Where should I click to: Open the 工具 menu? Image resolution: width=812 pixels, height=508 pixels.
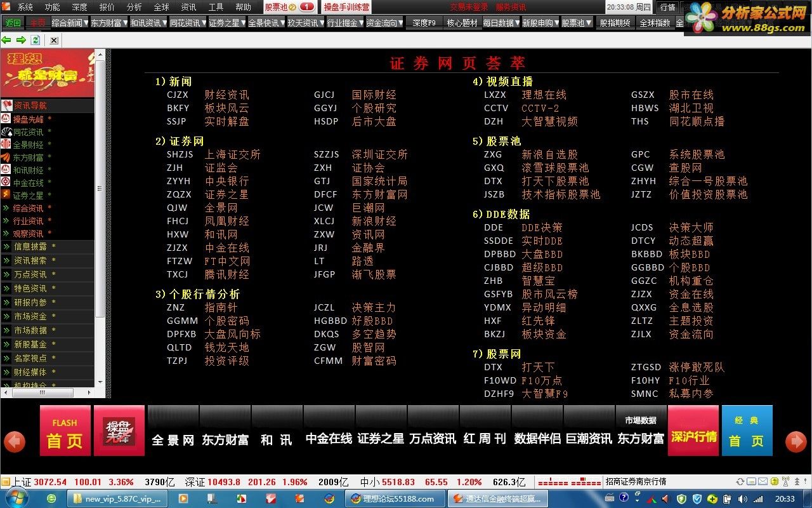pos(216,8)
